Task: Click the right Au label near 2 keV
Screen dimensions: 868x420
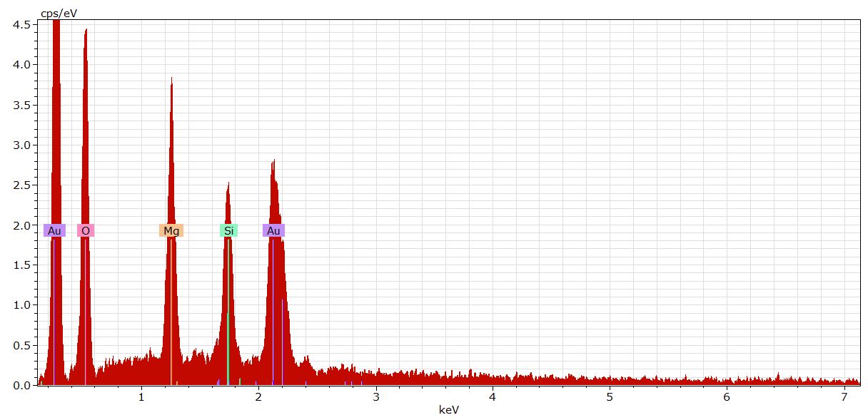Action: (x=273, y=230)
